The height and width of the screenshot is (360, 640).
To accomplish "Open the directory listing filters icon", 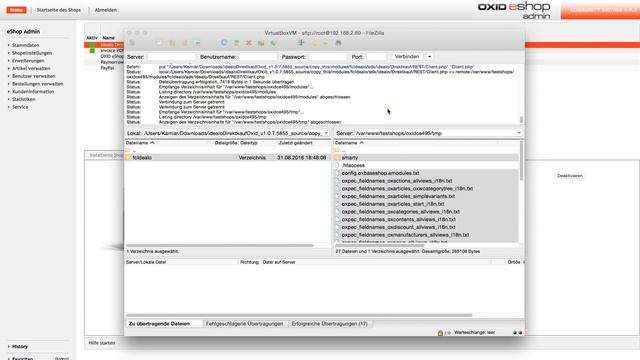I will coord(301,43).
